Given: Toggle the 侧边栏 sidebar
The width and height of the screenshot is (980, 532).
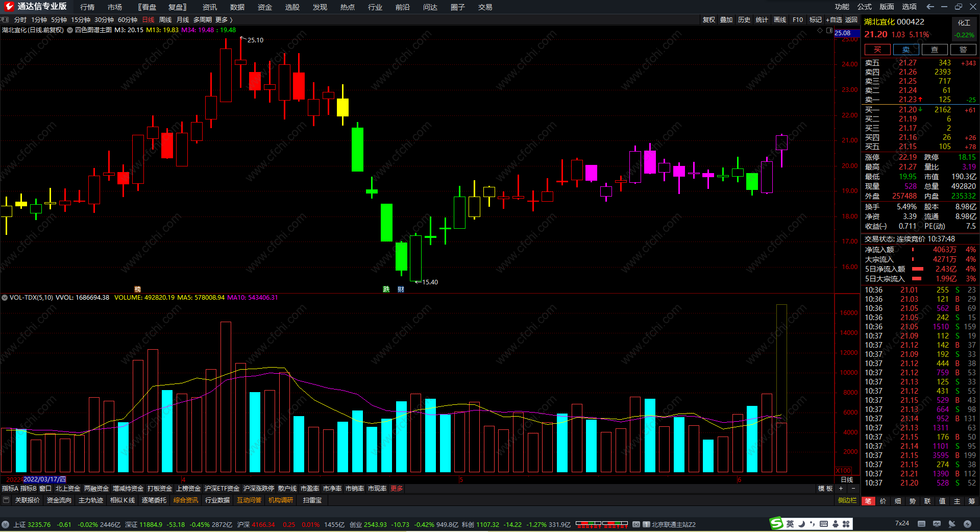Looking at the screenshot, I should pos(847,500).
